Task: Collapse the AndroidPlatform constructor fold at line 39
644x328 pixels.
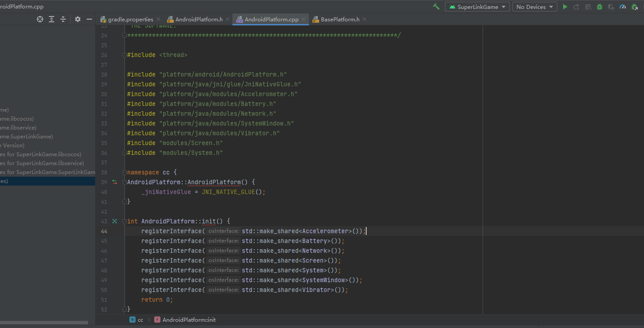Action: pos(124,182)
